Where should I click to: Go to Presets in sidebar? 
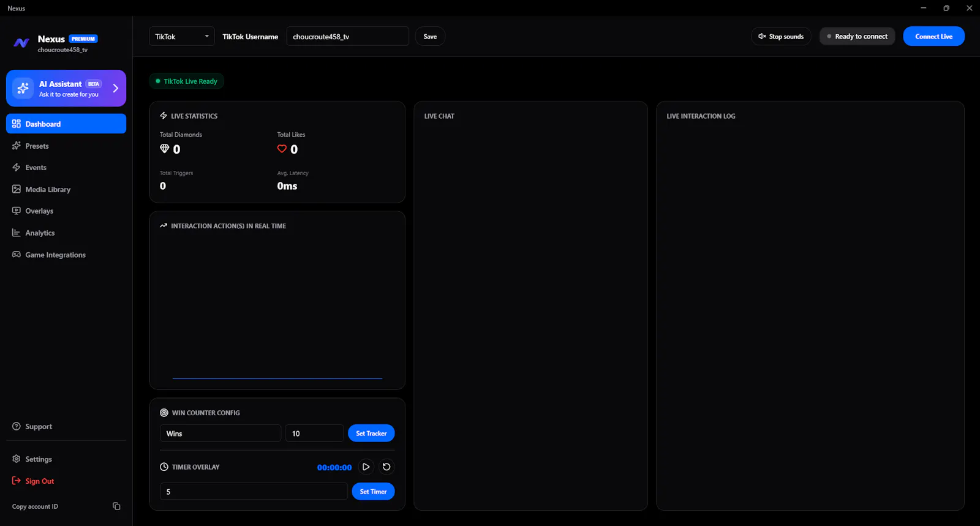point(66,146)
